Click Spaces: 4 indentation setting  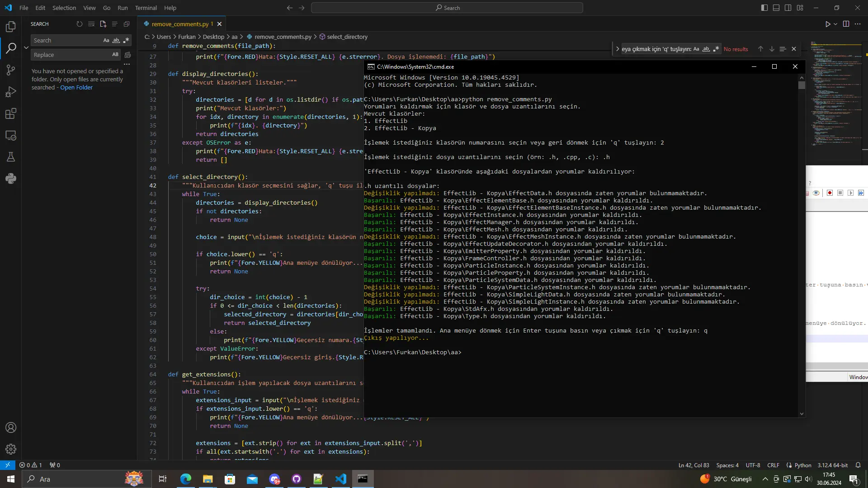coord(727,465)
